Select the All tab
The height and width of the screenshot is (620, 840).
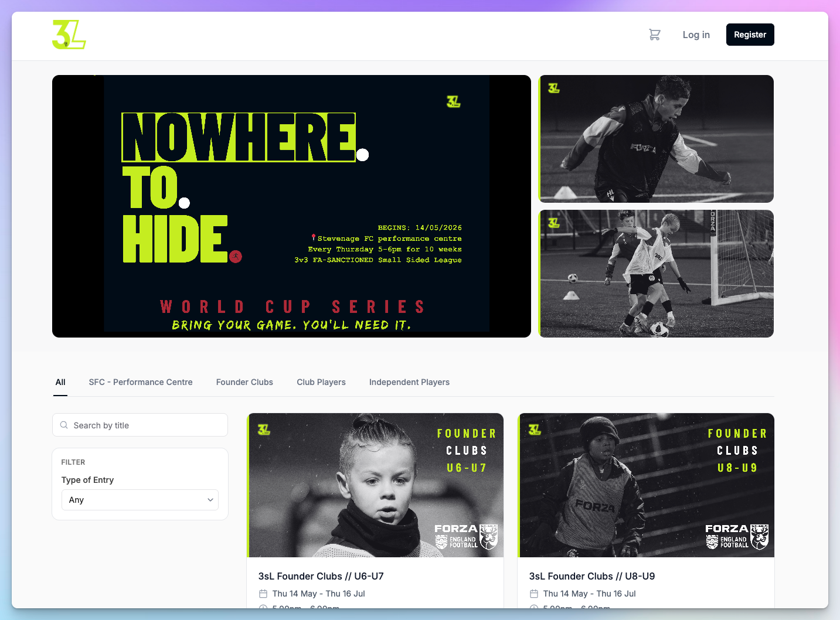click(60, 382)
